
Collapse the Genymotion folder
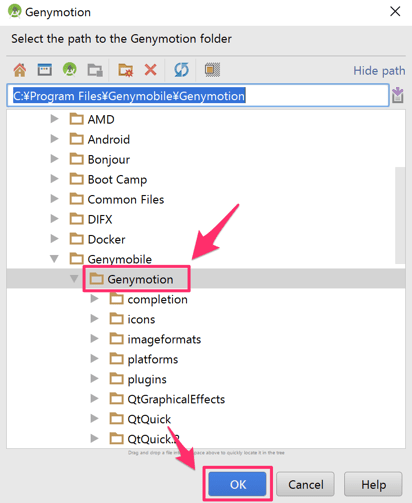point(74,279)
